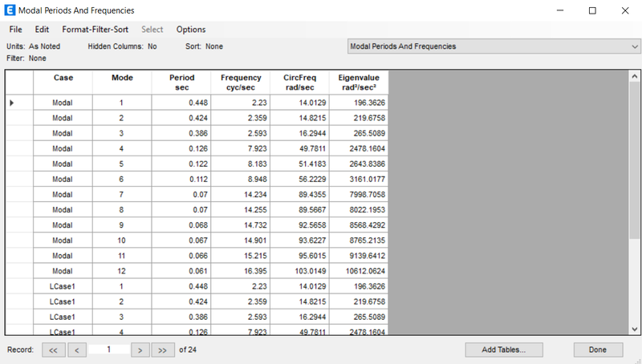The image size is (642, 364).
Task: Select the Mode column header
Action: [x=122, y=83]
